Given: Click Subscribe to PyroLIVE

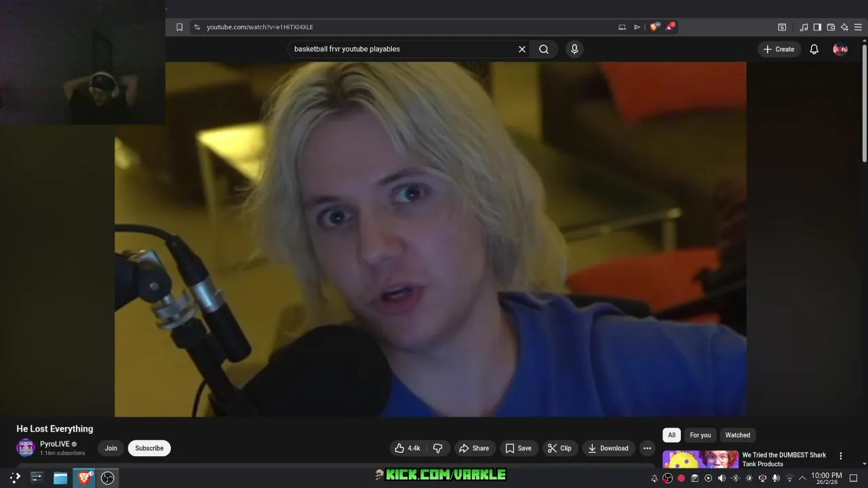Looking at the screenshot, I should tap(149, 448).
